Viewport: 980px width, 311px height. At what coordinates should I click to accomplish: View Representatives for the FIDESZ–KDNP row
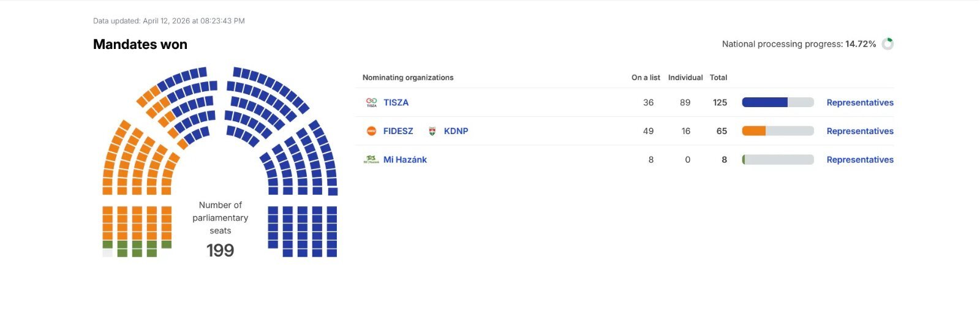click(x=860, y=131)
